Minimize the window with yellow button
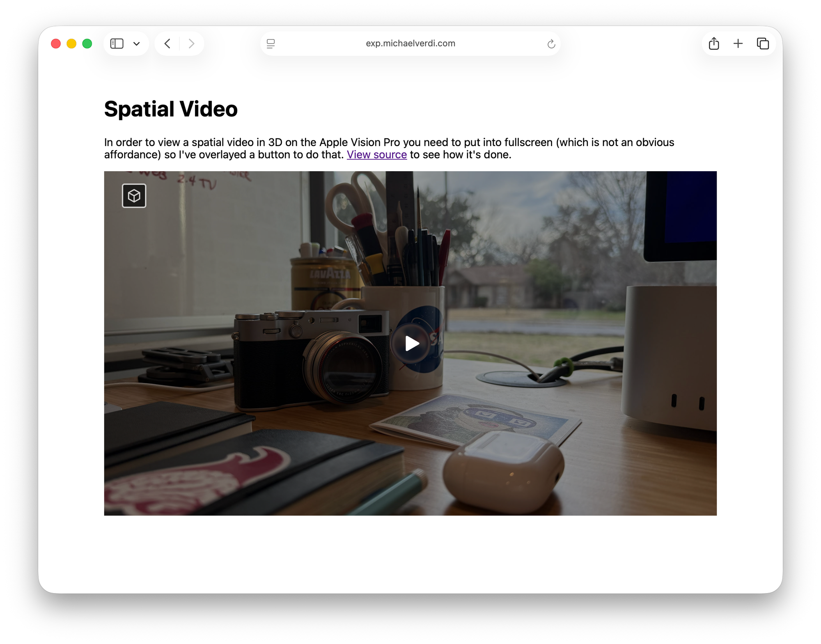The image size is (821, 644). point(71,44)
